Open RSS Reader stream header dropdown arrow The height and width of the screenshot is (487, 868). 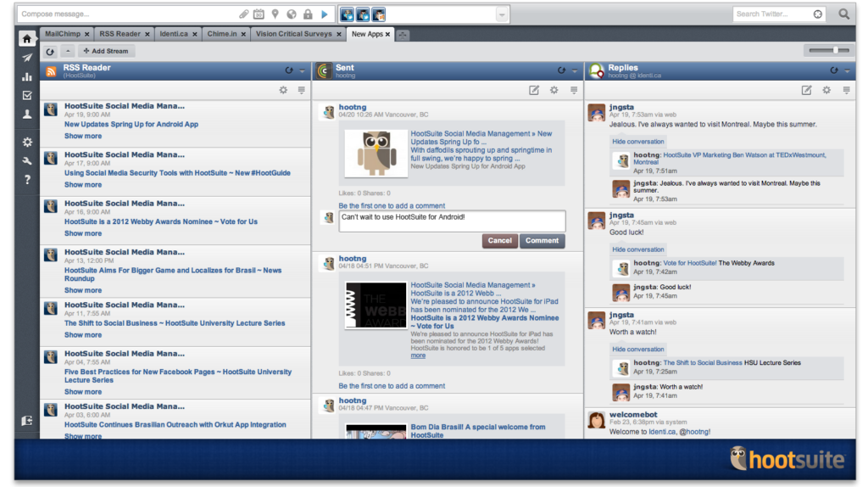pyautogui.click(x=303, y=71)
